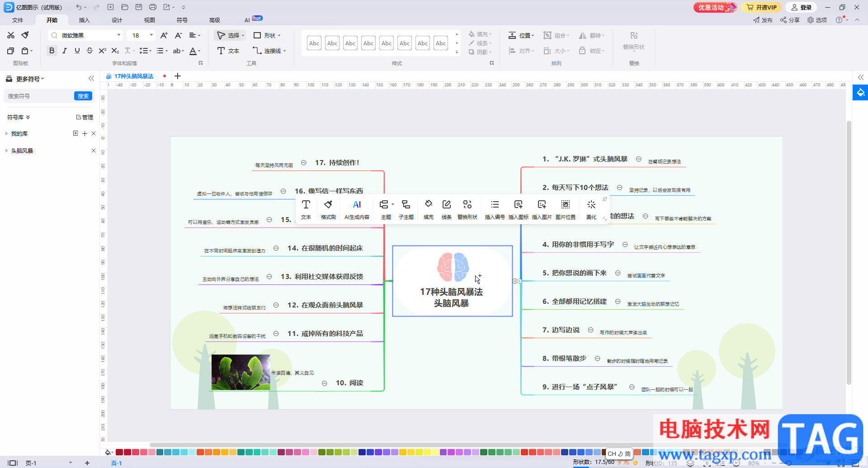
Task: Click the Cut scissors icon
Action: 11,35
